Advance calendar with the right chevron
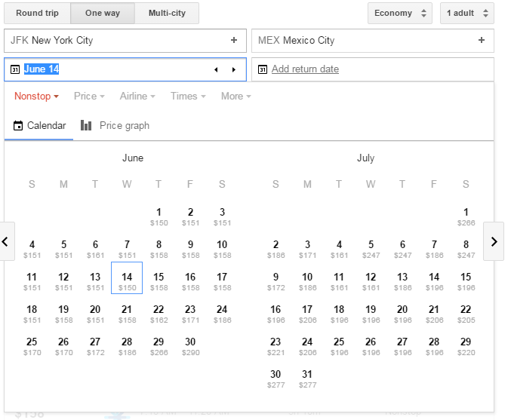The image size is (511, 420). point(494,241)
